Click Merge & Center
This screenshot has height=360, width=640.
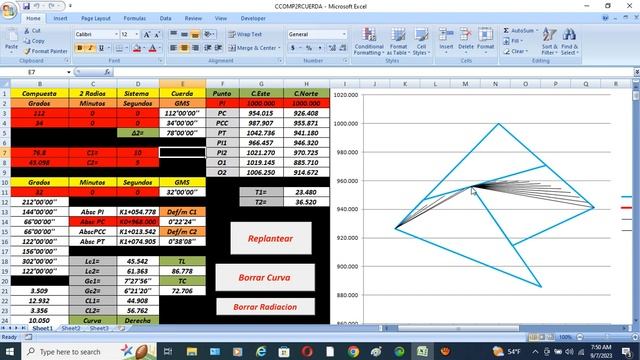[x=254, y=48]
